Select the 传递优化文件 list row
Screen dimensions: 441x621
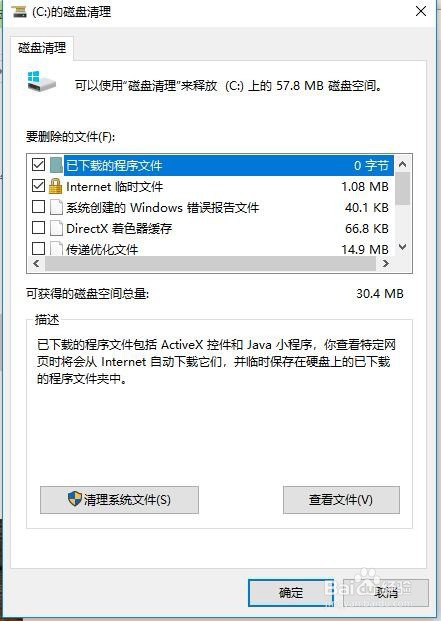tap(211, 249)
